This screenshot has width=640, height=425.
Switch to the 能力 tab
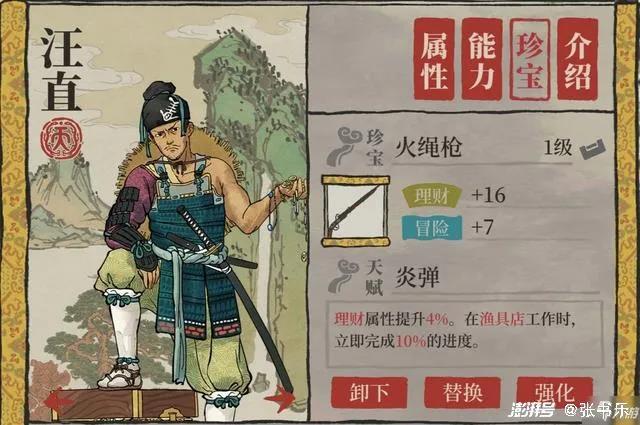(x=482, y=59)
